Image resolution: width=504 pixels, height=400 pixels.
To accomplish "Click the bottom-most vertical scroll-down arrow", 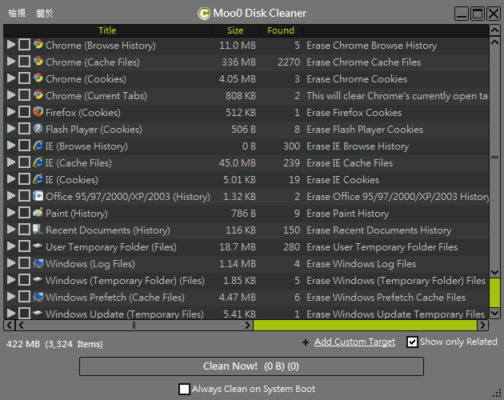I will point(495,313).
